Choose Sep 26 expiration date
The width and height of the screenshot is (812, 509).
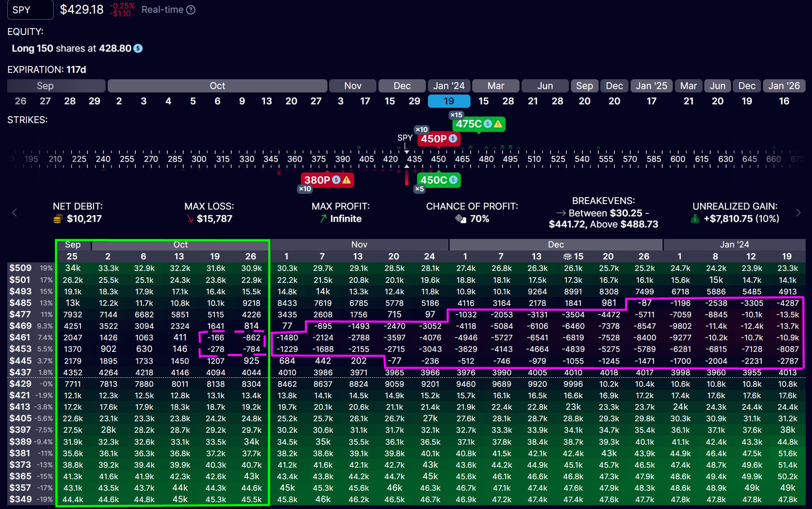[20, 101]
